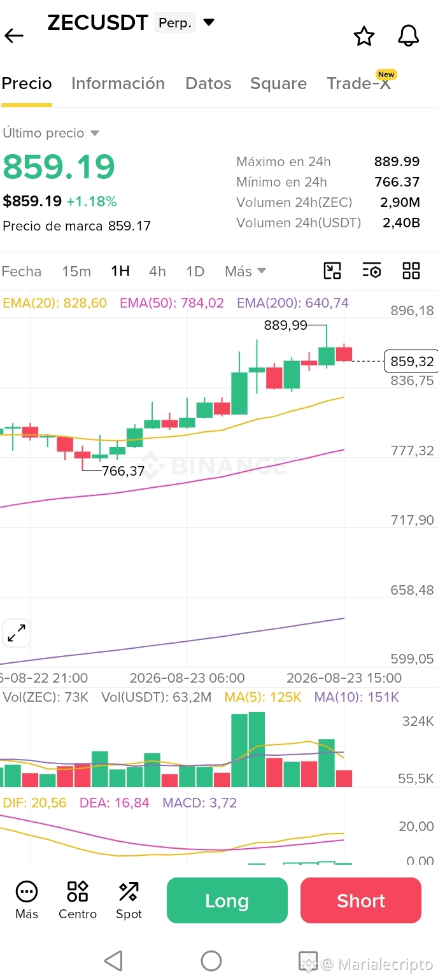Select the Perp. contract type badge
Viewport: 438px width, 980px height.
tap(174, 23)
